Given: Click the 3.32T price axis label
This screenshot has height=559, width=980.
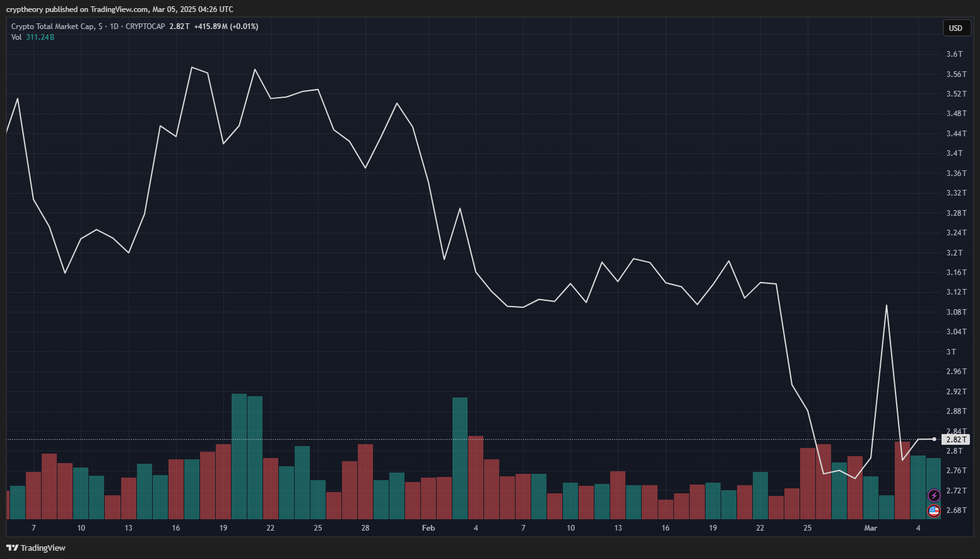Looking at the screenshot, I should (x=956, y=193).
